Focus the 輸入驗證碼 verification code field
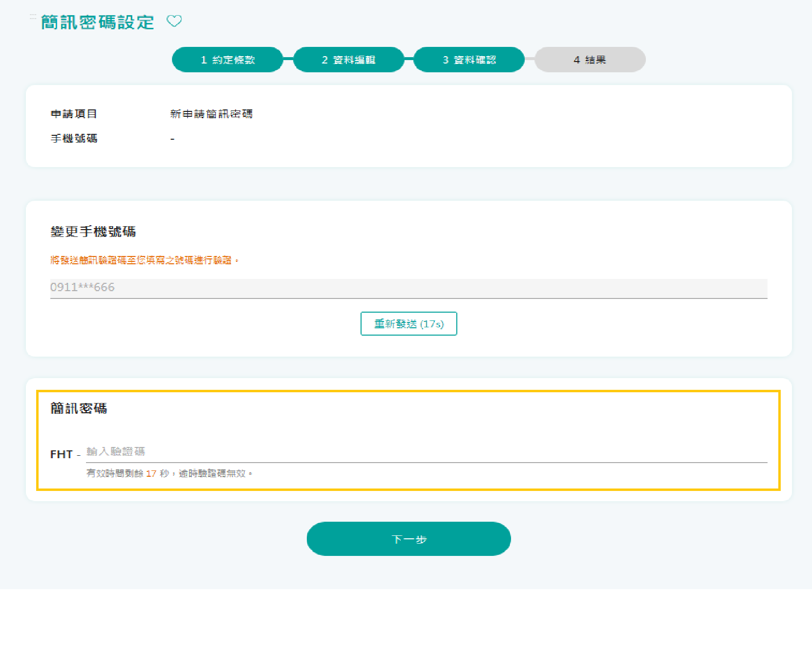 (427, 452)
